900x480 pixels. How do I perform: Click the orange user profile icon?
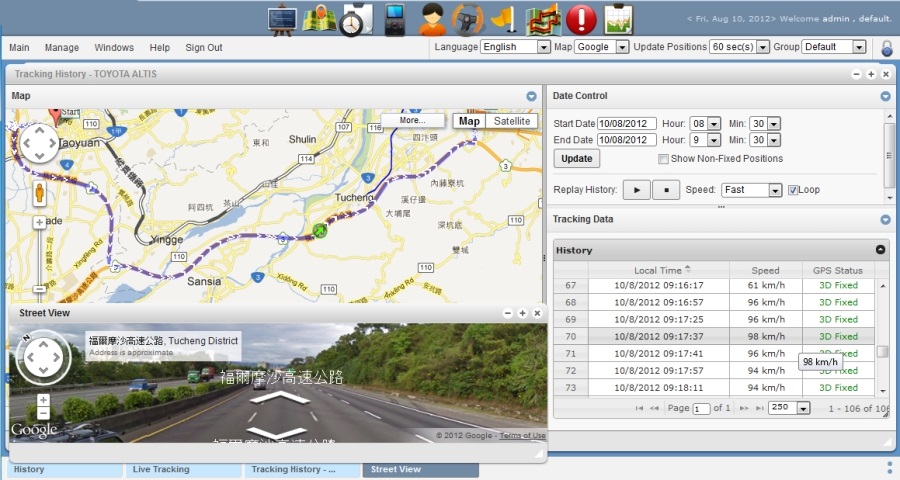pyautogui.click(x=433, y=19)
